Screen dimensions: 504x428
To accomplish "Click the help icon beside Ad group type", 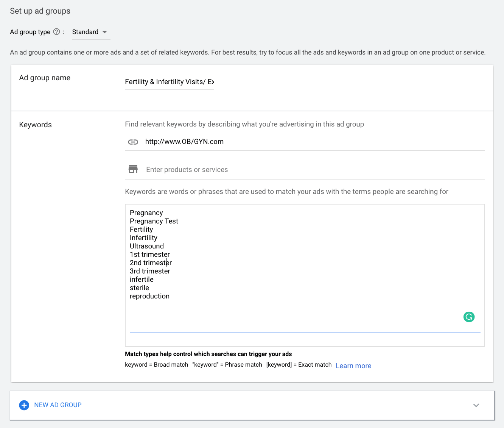I will 56,32.
